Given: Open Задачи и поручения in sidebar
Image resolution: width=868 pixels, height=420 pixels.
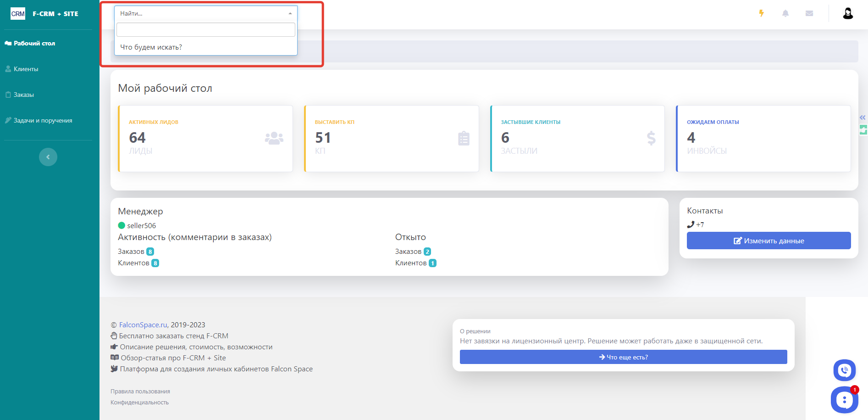Looking at the screenshot, I should tap(43, 120).
